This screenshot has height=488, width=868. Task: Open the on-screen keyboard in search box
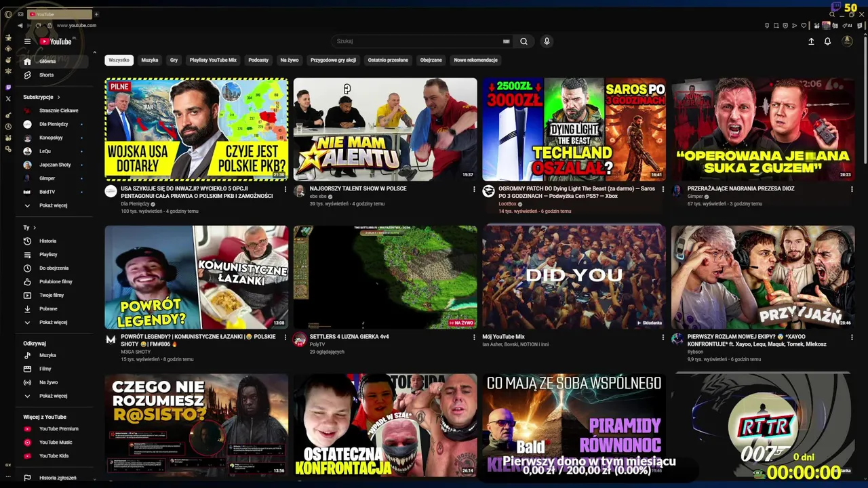tap(506, 41)
